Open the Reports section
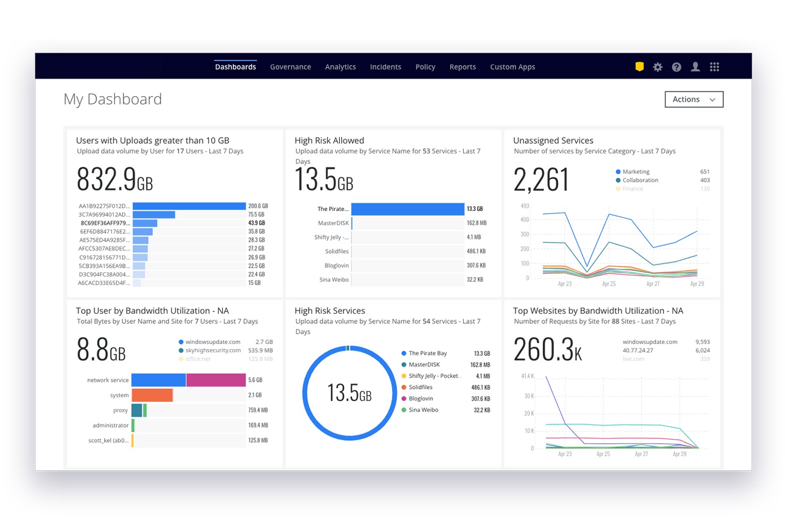Screen dimensions: 785x532 tap(462, 67)
